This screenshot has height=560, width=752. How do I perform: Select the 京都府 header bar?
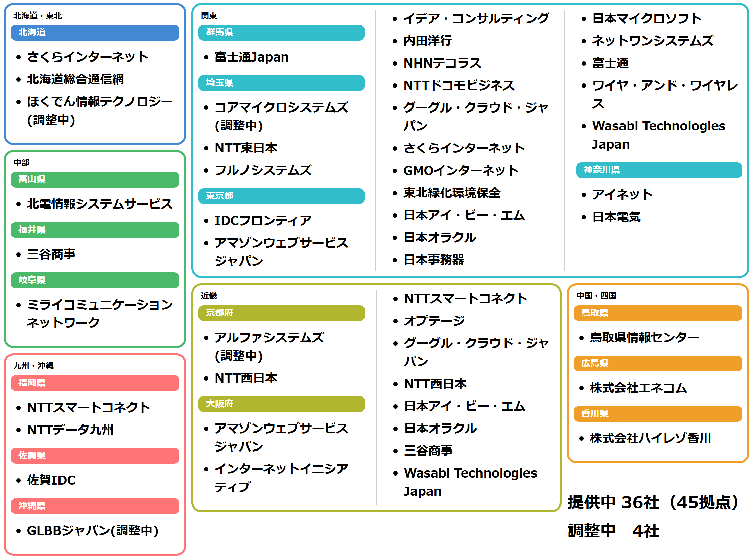point(281,313)
